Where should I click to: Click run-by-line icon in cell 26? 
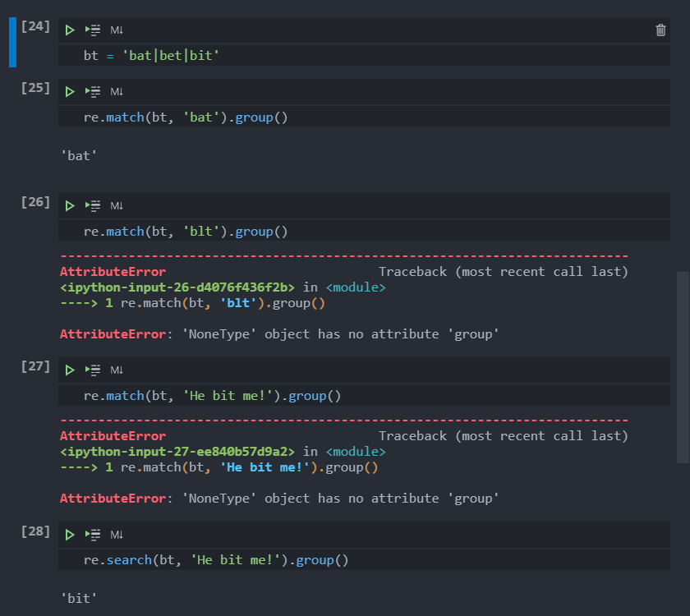[x=93, y=205]
